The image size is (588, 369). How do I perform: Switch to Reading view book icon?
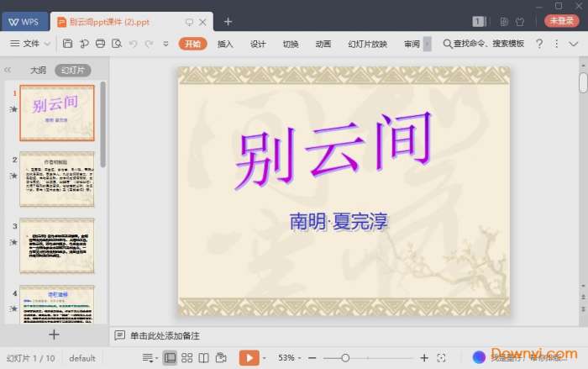[203, 358]
